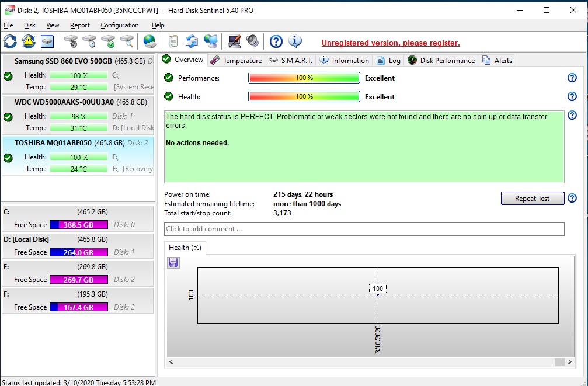Open the Report menu
The width and height of the screenshot is (588, 386).
[80, 25]
